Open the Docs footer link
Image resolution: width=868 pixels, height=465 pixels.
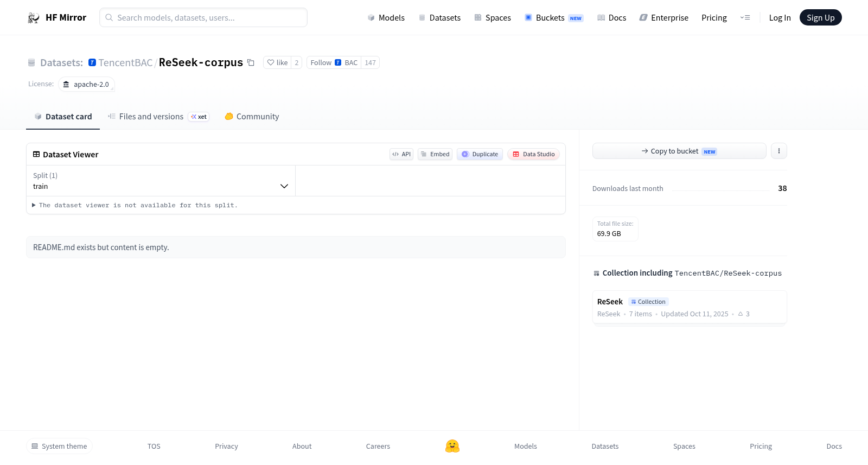(x=834, y=446)
